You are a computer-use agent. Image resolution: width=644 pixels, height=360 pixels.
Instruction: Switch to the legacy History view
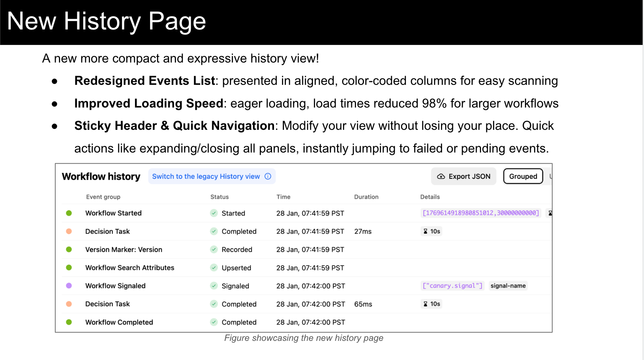click(x=206, y=176)
